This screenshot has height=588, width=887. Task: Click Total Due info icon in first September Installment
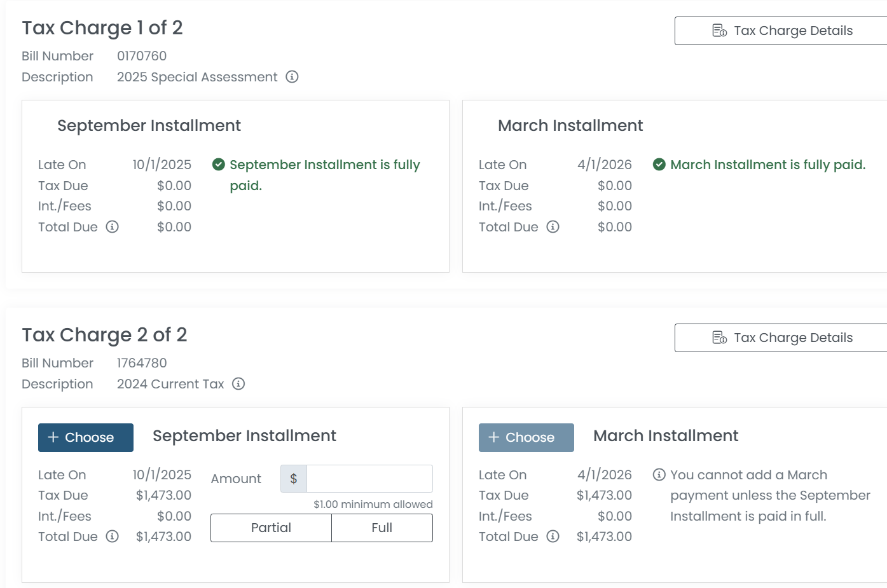click(x=113, y=227)
